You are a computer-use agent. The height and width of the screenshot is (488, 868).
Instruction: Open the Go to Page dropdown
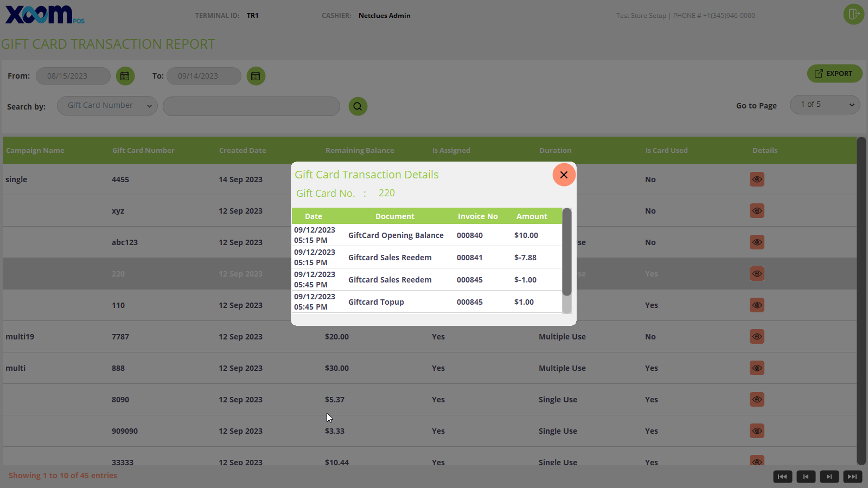pos(825,105)
